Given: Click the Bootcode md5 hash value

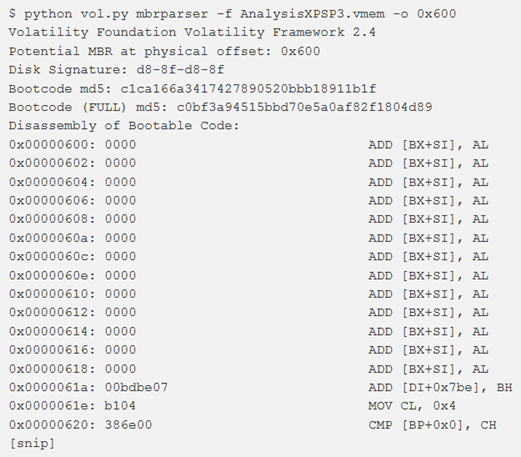Looking at the screenshot, I should 248,89.
